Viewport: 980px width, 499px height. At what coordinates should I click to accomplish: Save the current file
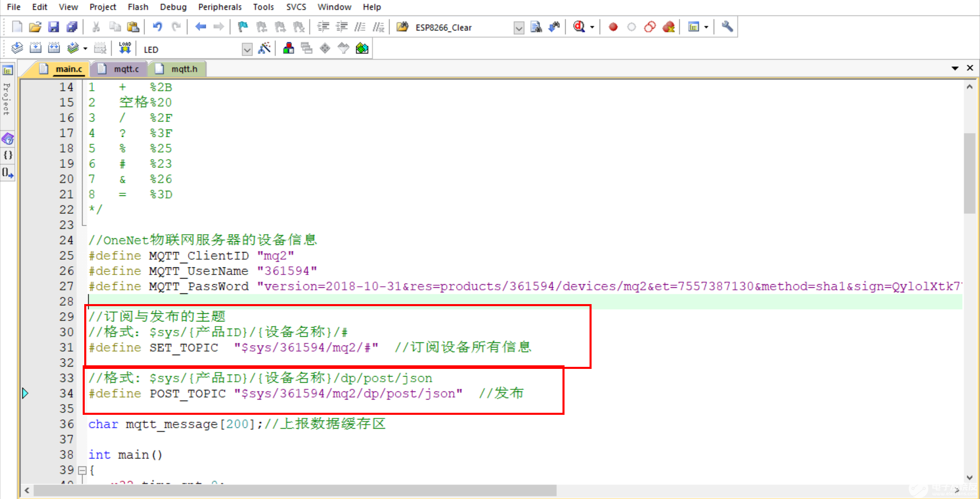(x=54, y=27)
